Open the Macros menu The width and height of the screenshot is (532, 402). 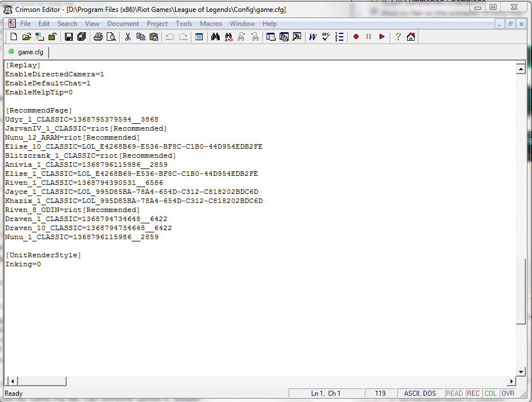[211, 24]
